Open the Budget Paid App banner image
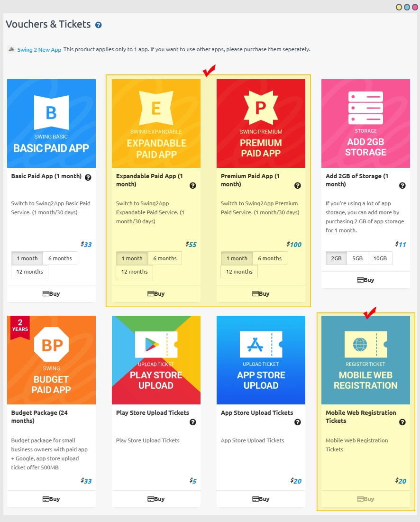420x522 pixels. pyautogui.click(x=51, y=360)
